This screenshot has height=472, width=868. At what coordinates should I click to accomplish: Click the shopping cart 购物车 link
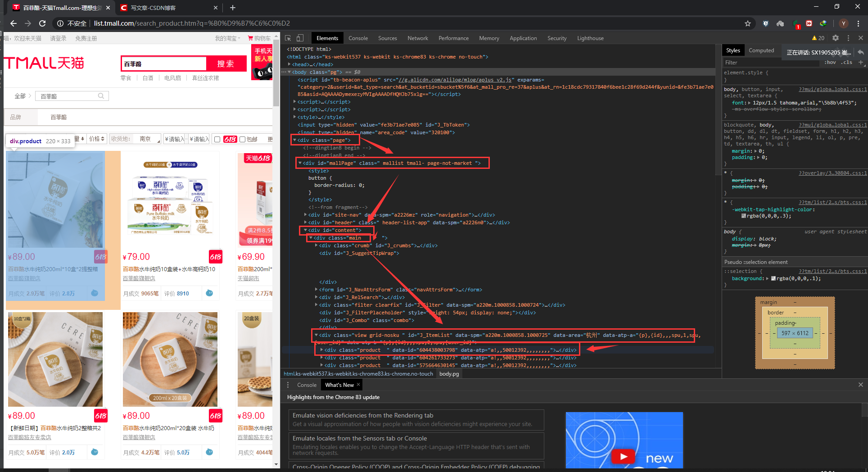click(x=259, y=38)
